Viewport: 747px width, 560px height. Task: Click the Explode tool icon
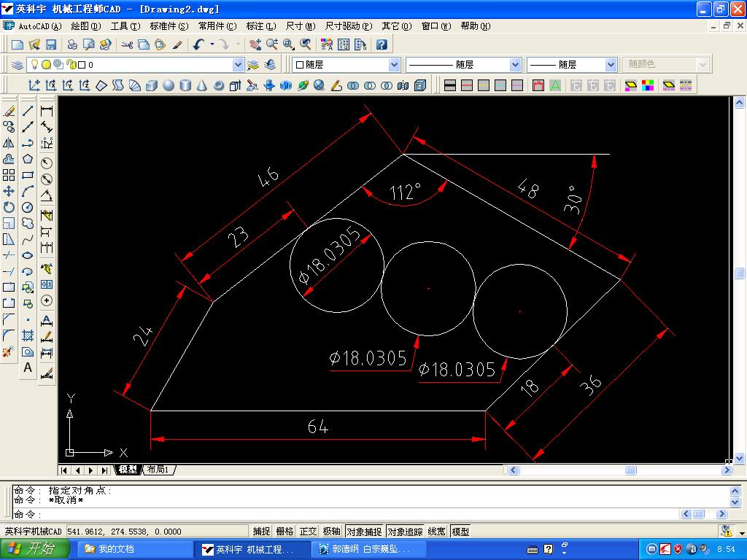click(9, 352)
